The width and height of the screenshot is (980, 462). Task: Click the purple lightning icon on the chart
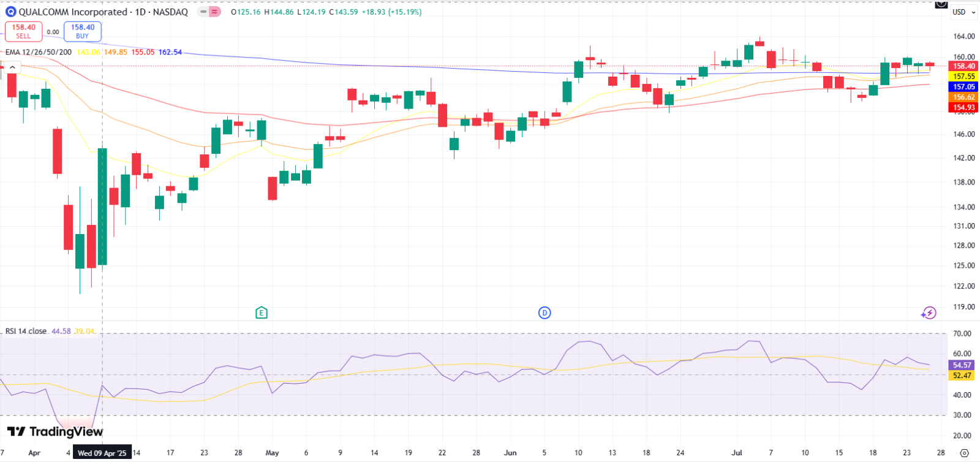click(x=929, y=313)
